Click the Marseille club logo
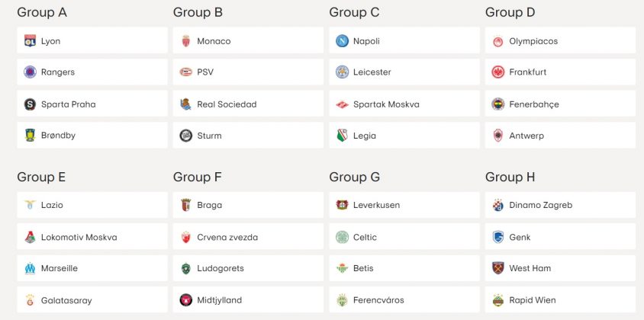Image resolution: width=644 pixels, height=320 pixels. (x=31, y=268)
